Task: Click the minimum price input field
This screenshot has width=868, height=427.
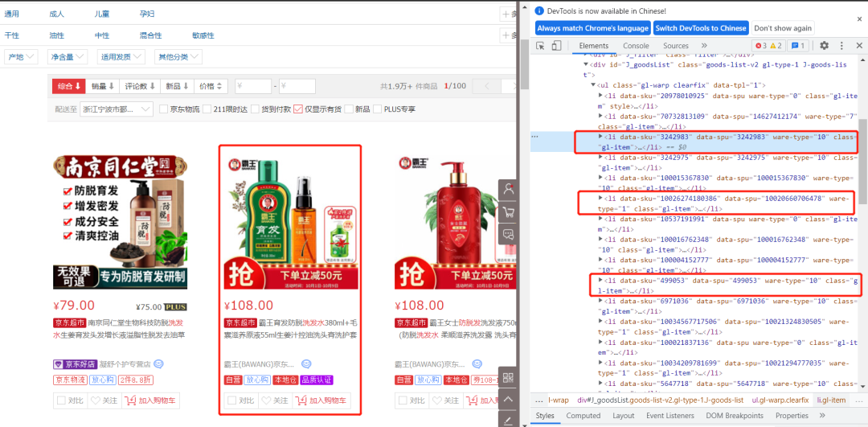Action: pos(253,86)
